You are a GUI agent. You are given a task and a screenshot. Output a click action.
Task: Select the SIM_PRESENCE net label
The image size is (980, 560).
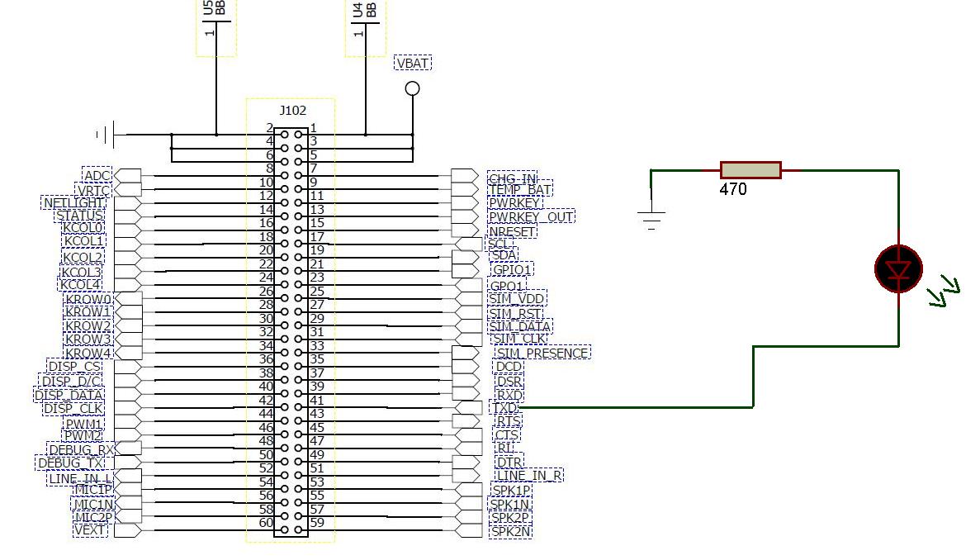(542, 354)
